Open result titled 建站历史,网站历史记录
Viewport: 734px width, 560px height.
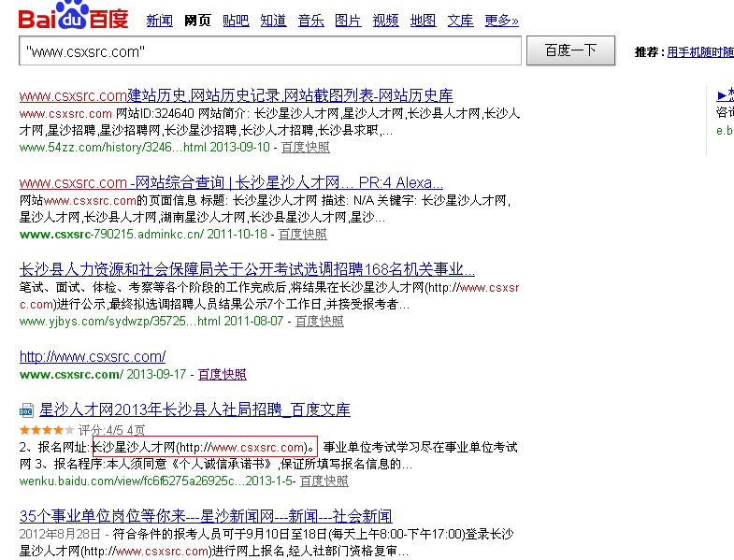(x=237, y=95)
